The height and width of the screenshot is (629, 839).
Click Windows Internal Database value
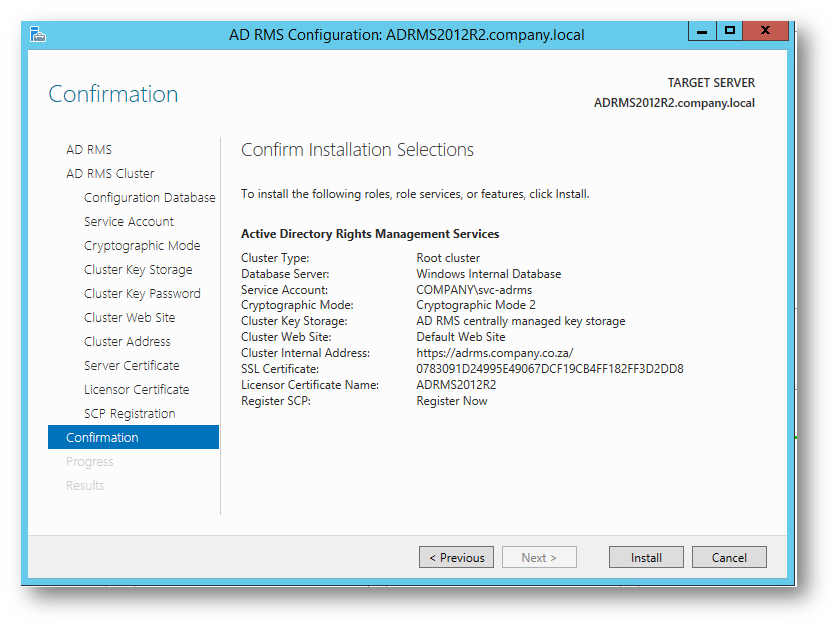[x=489, y=274]
